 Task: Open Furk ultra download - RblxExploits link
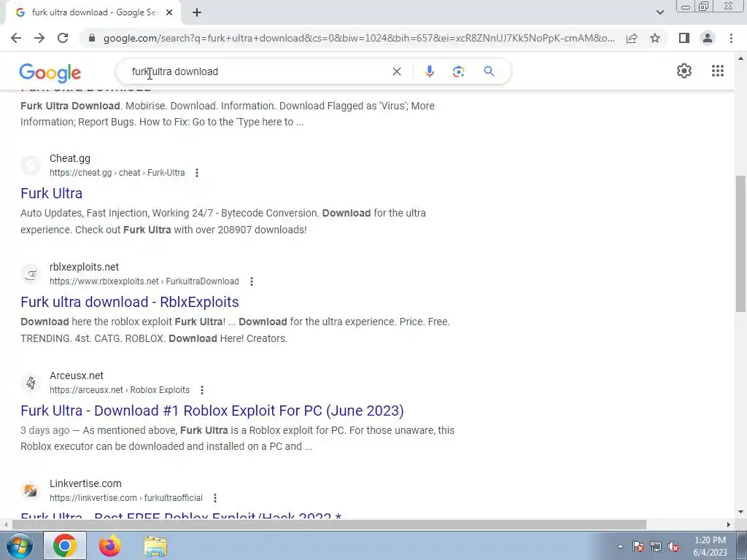tap(130, 302)
